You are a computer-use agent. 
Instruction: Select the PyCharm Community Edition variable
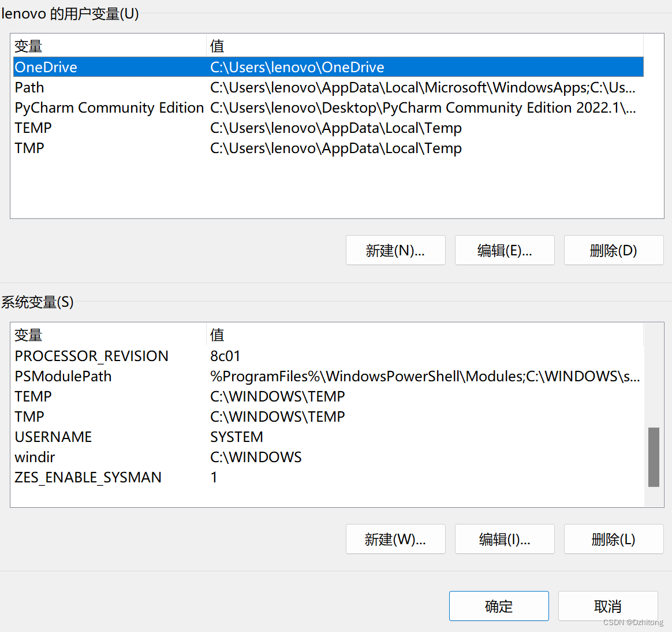point(328,107)
